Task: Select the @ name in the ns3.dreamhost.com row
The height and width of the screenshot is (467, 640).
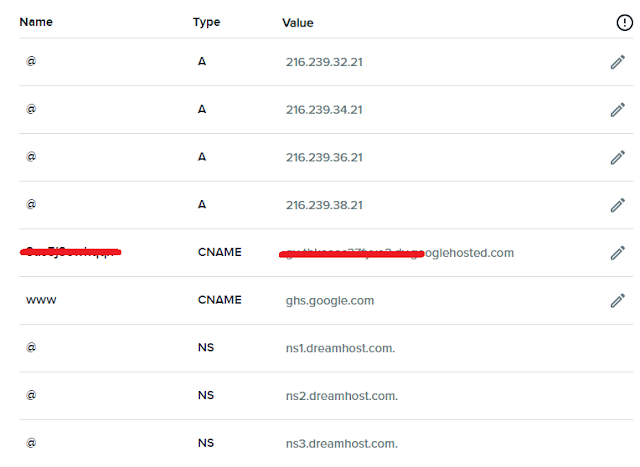Action: (31, 443)
